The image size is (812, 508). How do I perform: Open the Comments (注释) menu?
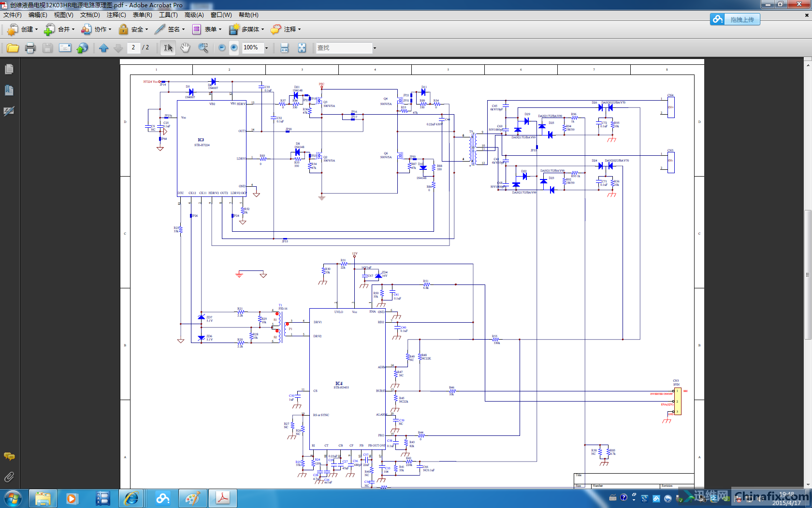click(x=116, y=15)
